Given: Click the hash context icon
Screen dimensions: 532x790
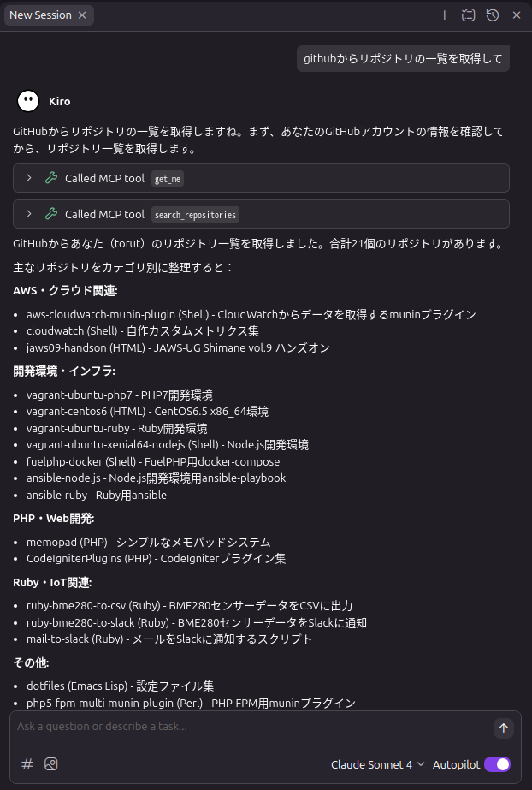Looking at the screenshot, I should [27, 764].
